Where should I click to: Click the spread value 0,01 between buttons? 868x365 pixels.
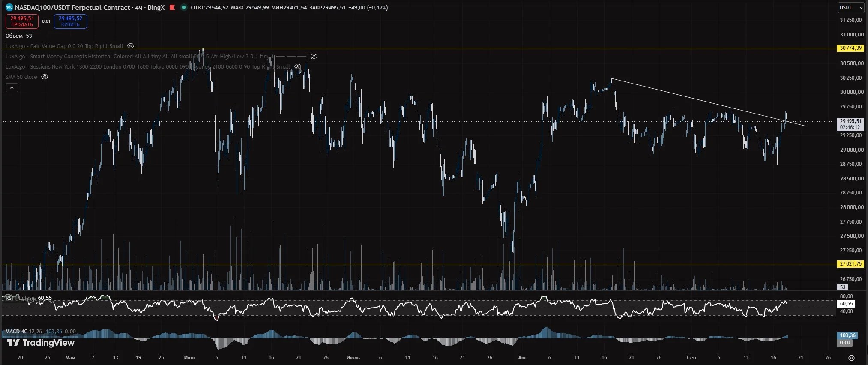pos(46,21)
